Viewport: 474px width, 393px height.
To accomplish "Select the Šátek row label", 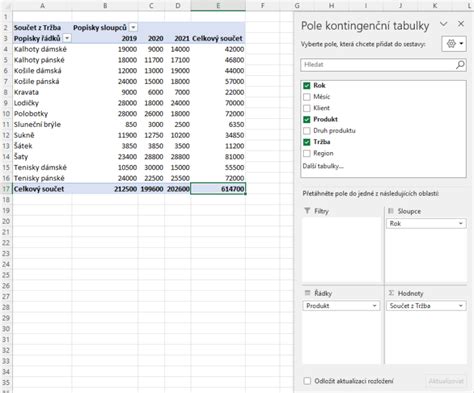I will pyautogui.click(x=42, y=146).
